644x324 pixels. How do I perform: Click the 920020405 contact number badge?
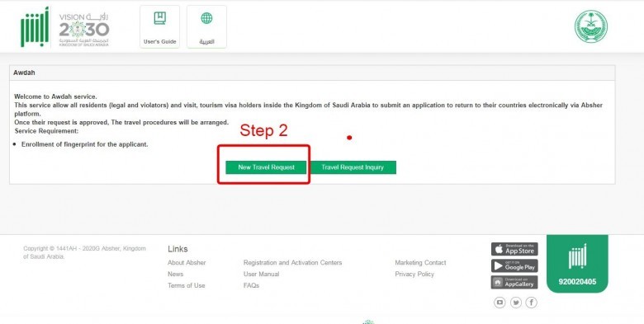(x=577, y=282)
